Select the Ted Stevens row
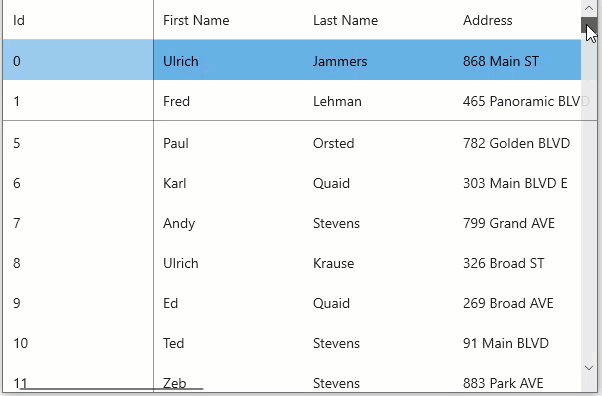Screen dimensions: 602x396 coord(292,343)
